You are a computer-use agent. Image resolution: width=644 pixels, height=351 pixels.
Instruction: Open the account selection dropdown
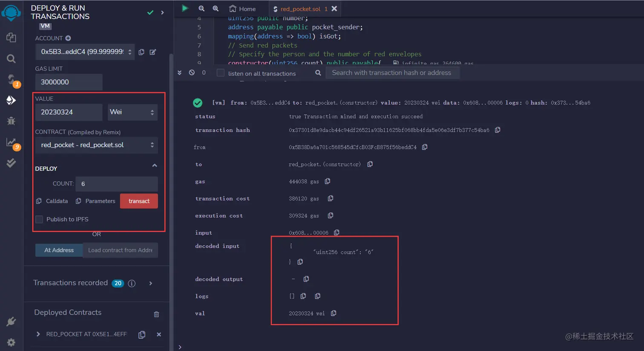coord(85,52)
